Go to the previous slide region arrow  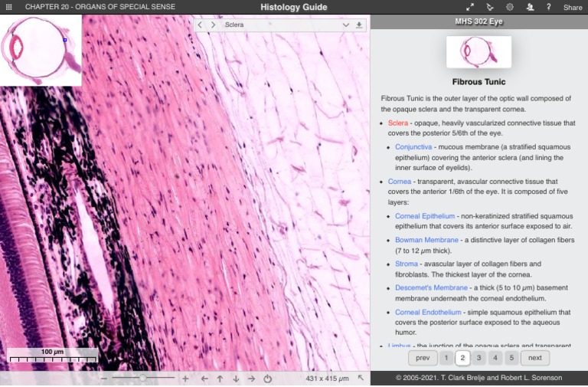pos(200,25)
